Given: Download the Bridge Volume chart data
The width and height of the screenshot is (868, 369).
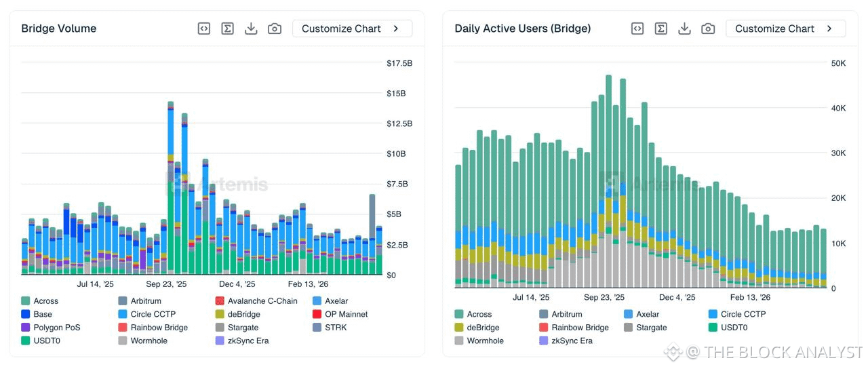Looking at the screenshot, I should pos(251,28).
